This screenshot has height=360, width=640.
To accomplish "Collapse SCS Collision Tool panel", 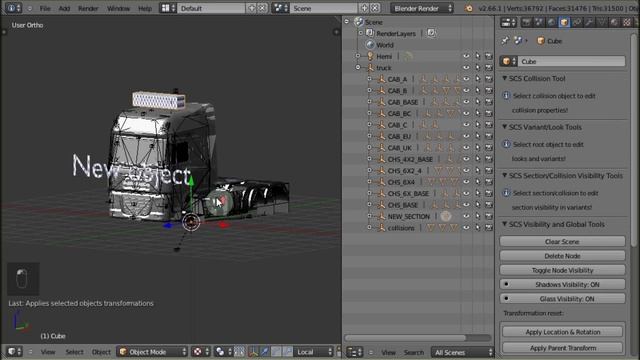I will coord(504,78).
